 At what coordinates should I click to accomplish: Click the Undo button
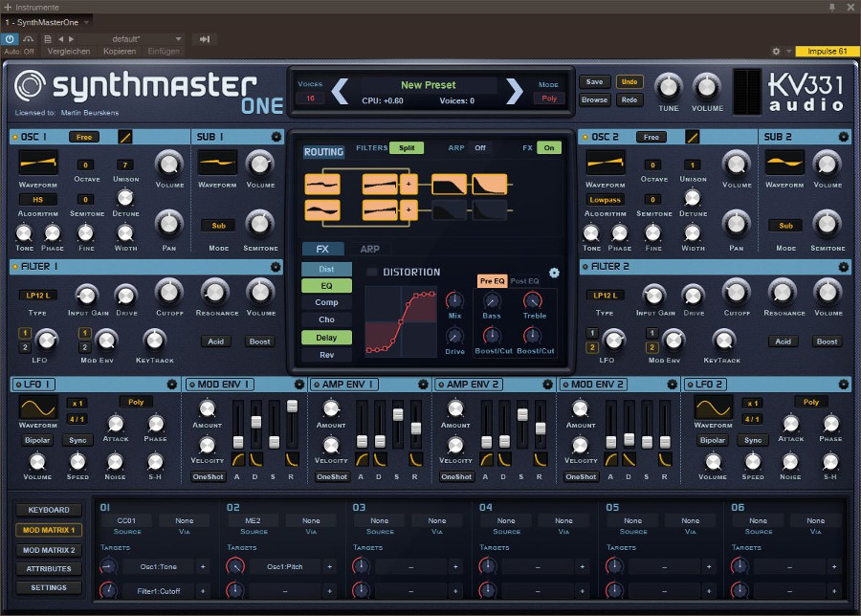(x=629, y=82)
